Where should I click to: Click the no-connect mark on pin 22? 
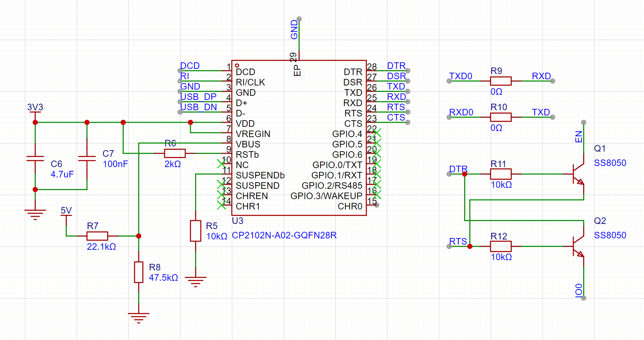point(377,133)
